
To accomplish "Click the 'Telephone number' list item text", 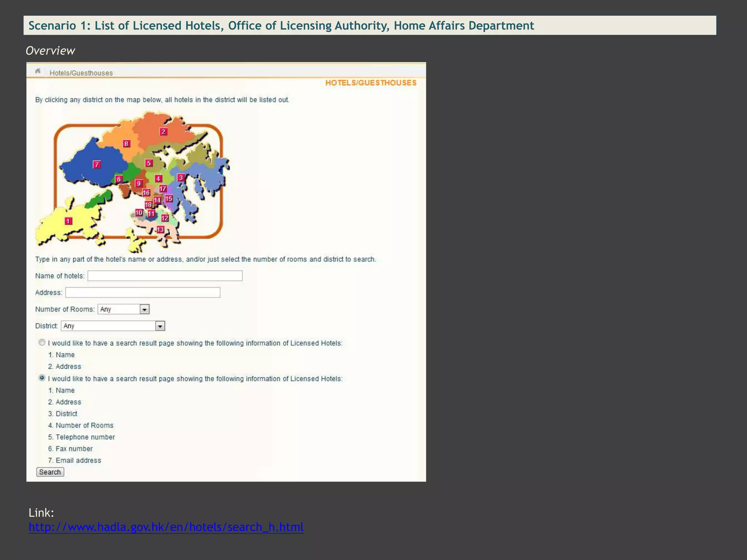I will 85,437.
